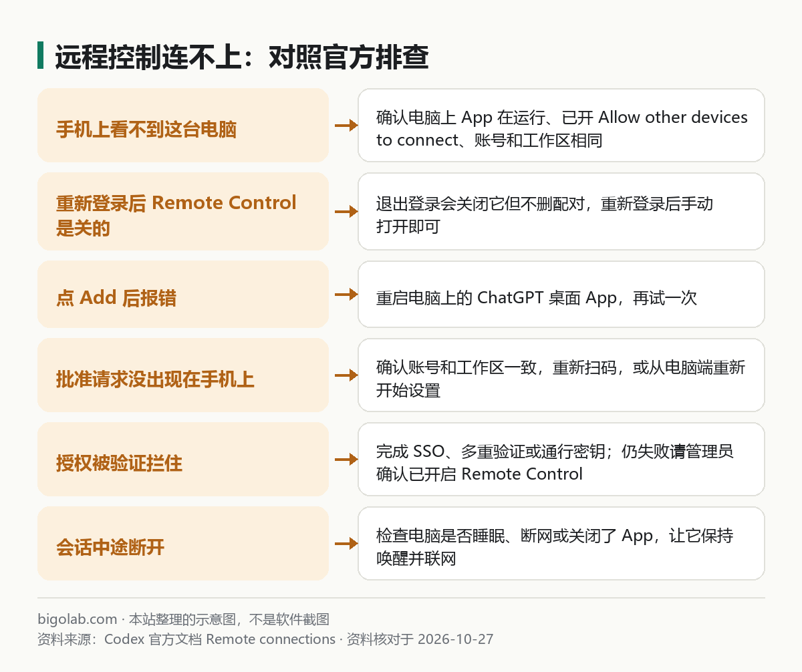Select the '会话中途断开' problem card

click(x=183, y=543)
